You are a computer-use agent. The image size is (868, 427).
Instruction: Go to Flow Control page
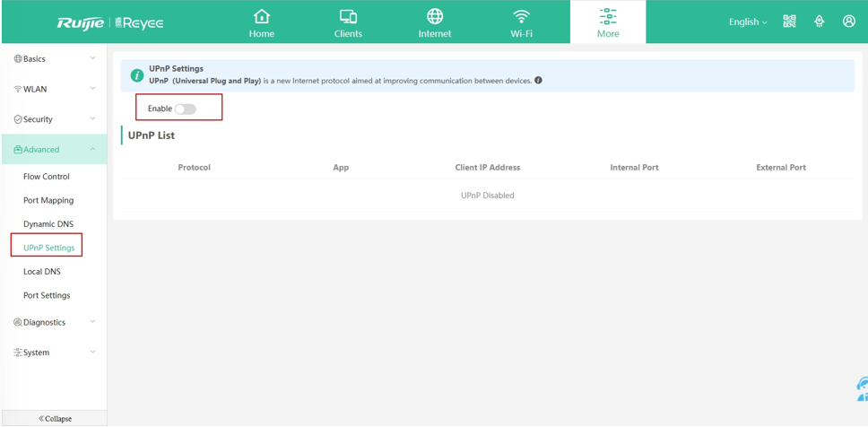point(47,177)
